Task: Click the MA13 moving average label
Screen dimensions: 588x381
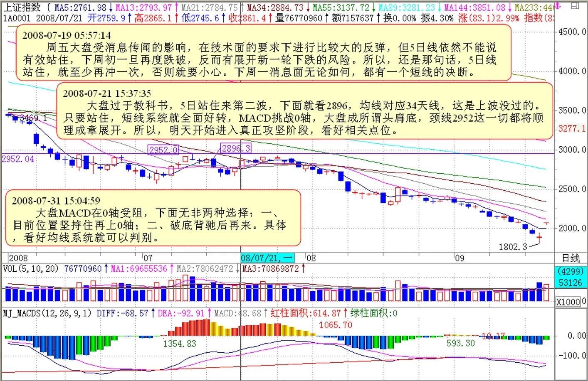Action: [144, 7]
